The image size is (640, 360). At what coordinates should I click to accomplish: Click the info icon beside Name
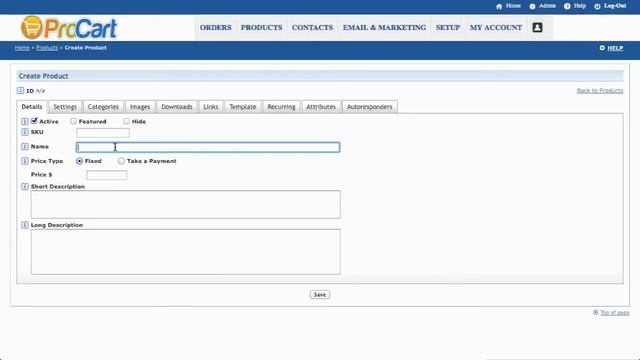pyautogui.click(x=24, y=147)
